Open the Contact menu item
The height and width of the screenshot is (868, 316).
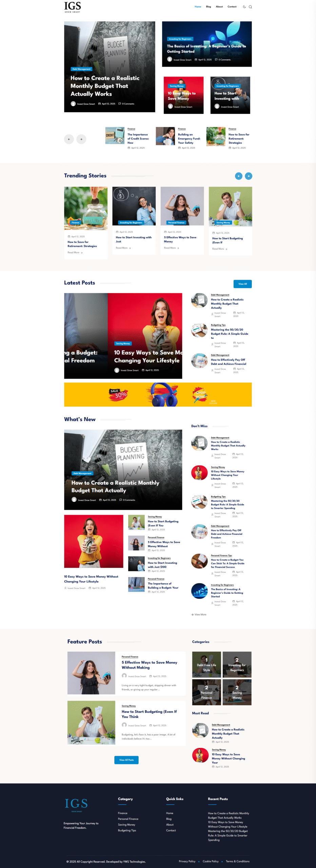(x=232, y=7)
